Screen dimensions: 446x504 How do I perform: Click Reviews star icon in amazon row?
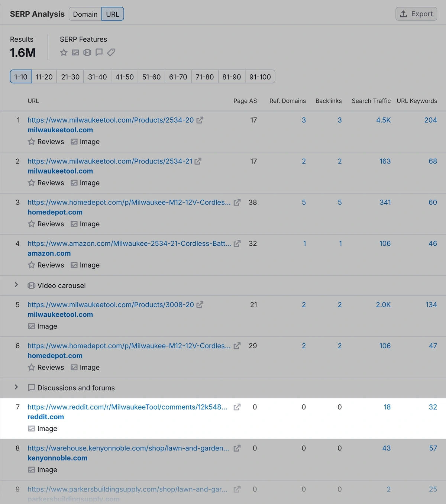pos(32,265)
